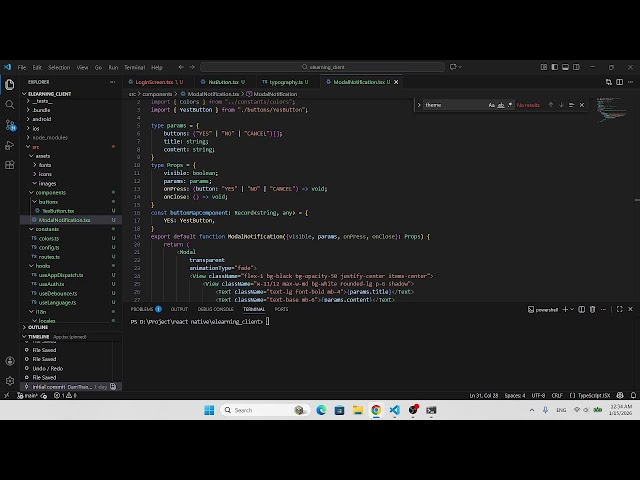Image resolution: width=640 pixels, height=480 pixels.
Task: Go to previous find match
Action: click(551, 105)
